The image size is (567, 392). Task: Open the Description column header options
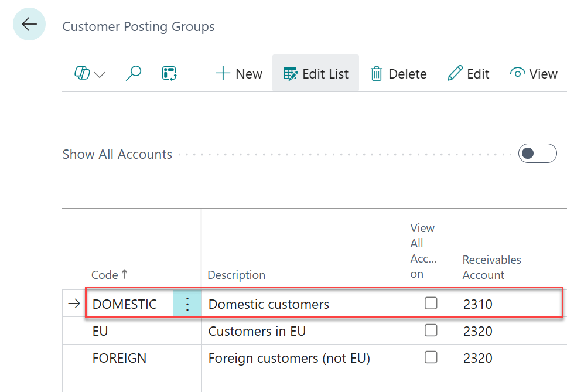click(236, 274)
